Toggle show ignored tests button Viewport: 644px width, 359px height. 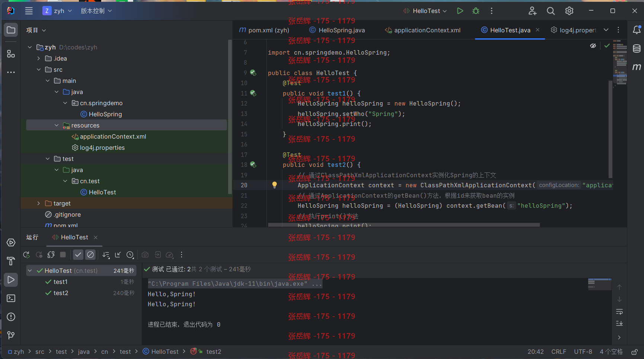pos(90,255)
